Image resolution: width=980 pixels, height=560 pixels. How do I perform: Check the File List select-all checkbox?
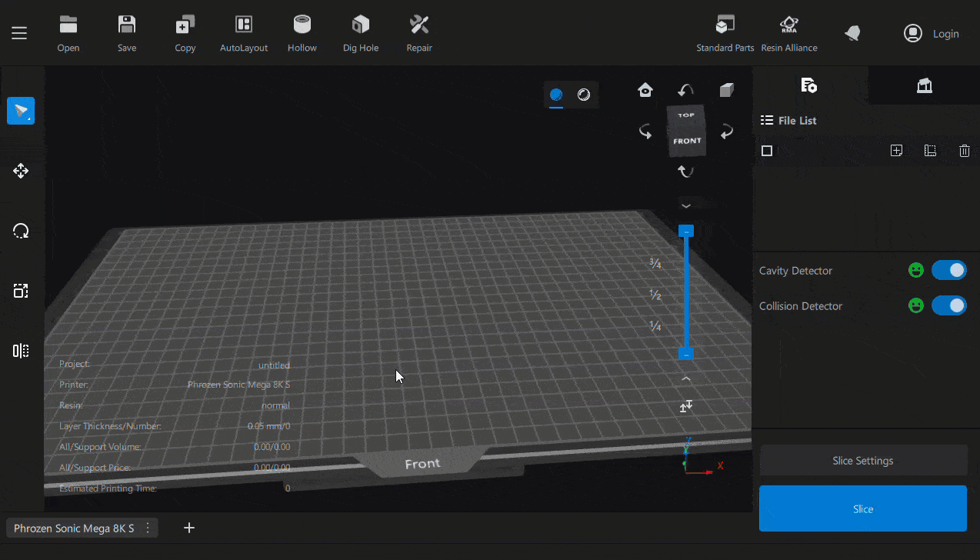[x=767, y=151]
